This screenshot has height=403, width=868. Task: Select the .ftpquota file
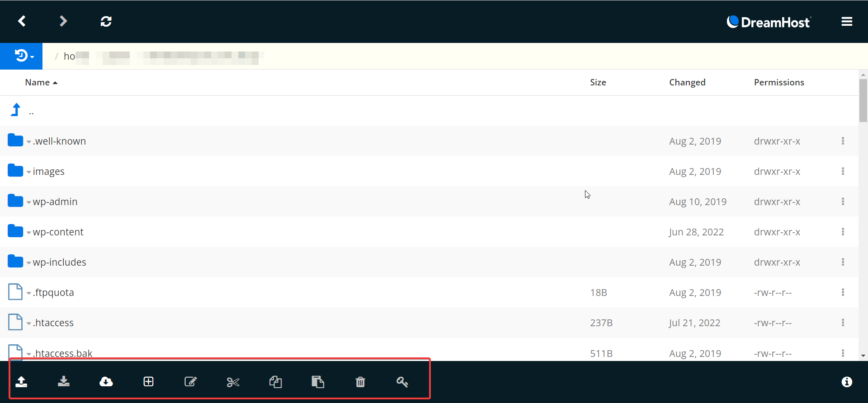point(53,292)
